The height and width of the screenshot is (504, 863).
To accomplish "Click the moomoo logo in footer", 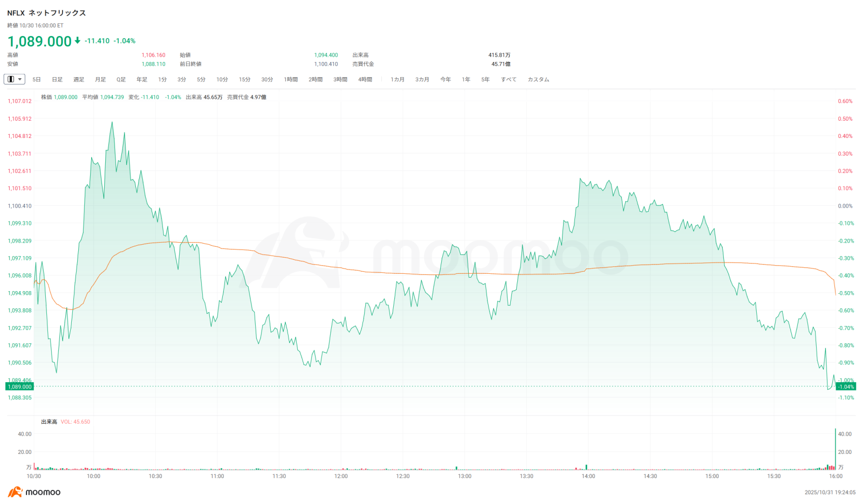I will pos(34,492).
